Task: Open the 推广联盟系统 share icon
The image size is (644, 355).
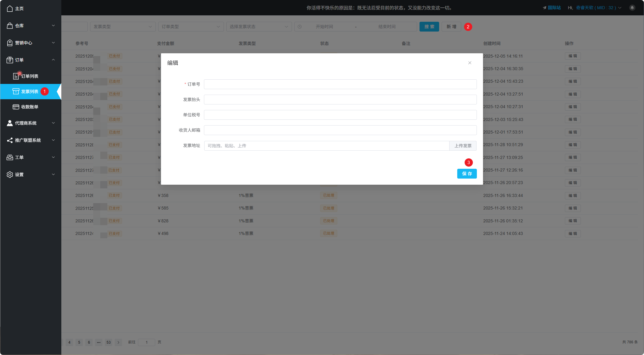Action: tap(10, 140)
